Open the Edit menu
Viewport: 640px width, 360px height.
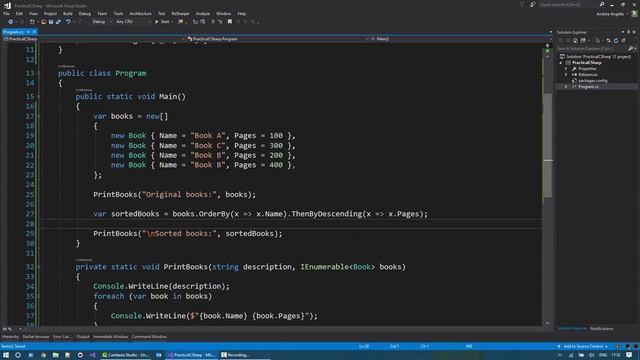point(19,13)
